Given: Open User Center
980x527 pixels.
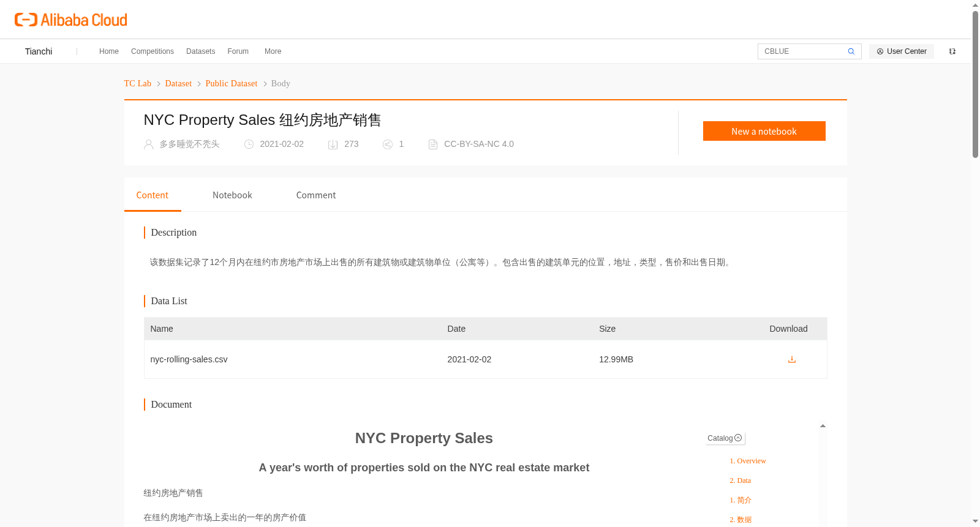Looking at the screenshot, I should (x=902, y=51).
